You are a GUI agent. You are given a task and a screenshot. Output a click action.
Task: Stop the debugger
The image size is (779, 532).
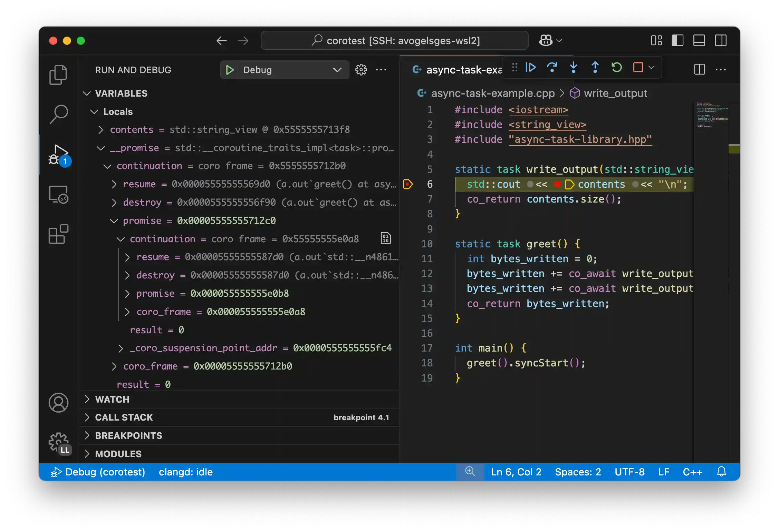[x=638, y=67]
